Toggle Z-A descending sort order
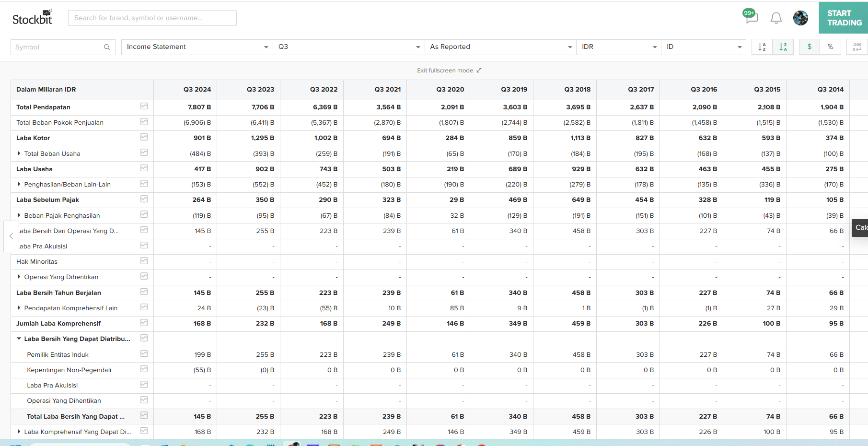This screenshot has width=868, height=446. tap(783, 47)
